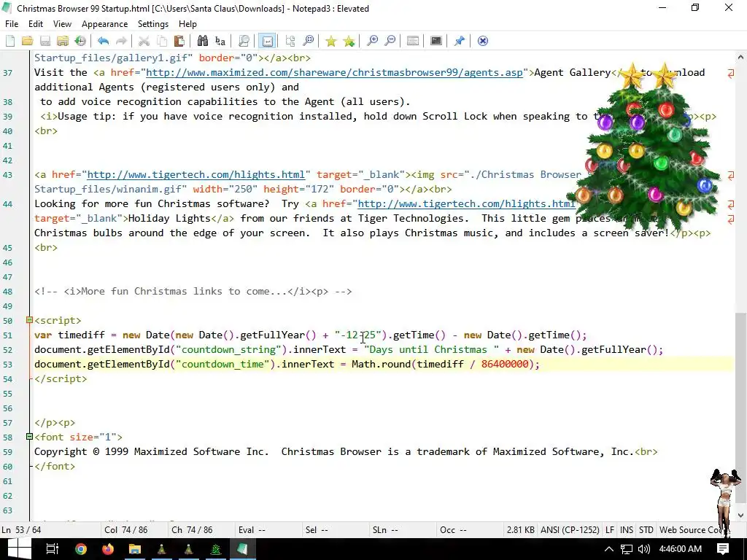Toggle word wrap toolbar button
747x560 pixels.
coord(267,41)
